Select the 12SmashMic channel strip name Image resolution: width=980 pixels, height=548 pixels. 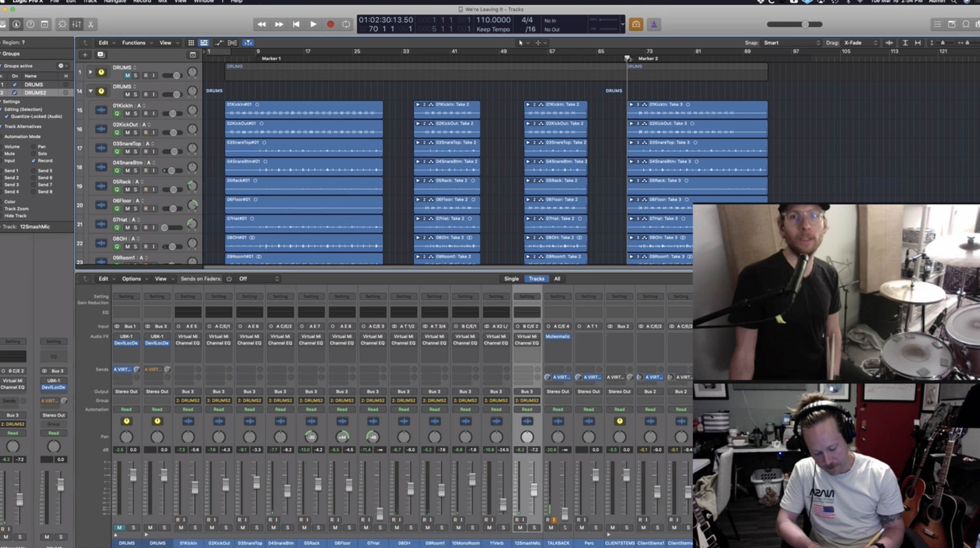coord(527,543)
